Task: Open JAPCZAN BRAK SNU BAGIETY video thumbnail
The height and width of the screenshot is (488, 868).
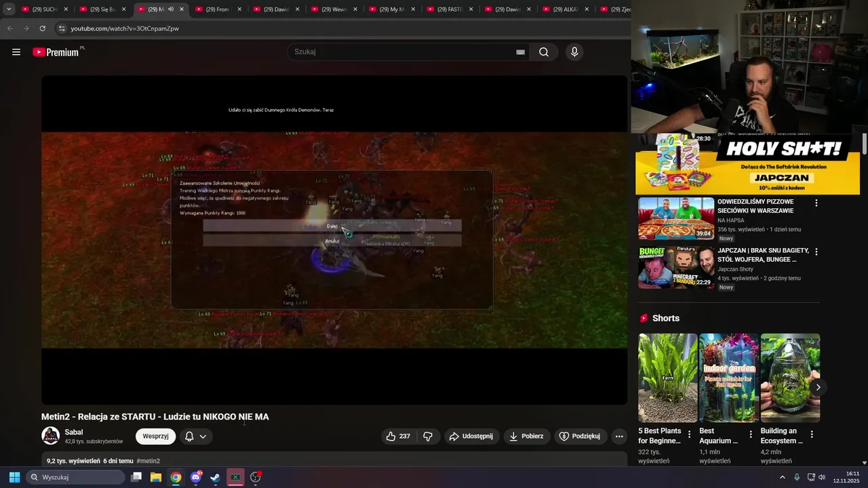Action: click(x=676, y=267)
